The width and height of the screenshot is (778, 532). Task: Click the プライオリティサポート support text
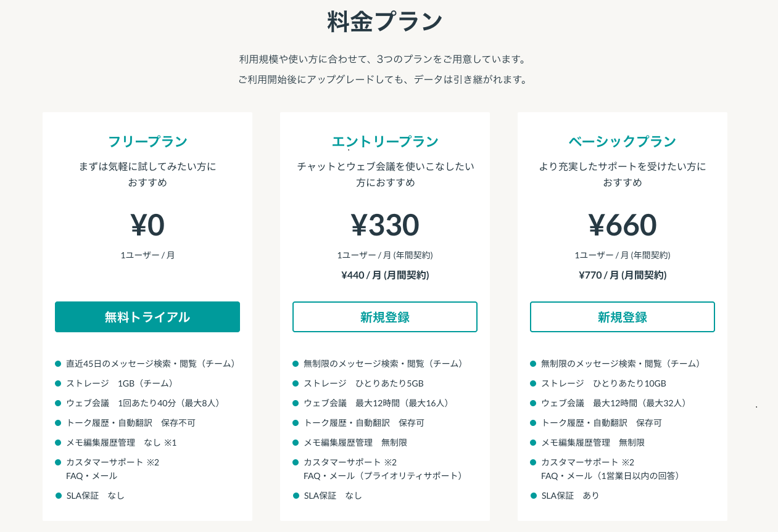click(383, 476)
